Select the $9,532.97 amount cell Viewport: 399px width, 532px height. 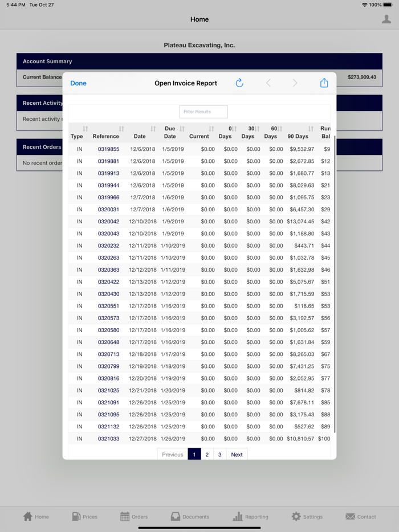pyautogui.click(x=302, y=149)
